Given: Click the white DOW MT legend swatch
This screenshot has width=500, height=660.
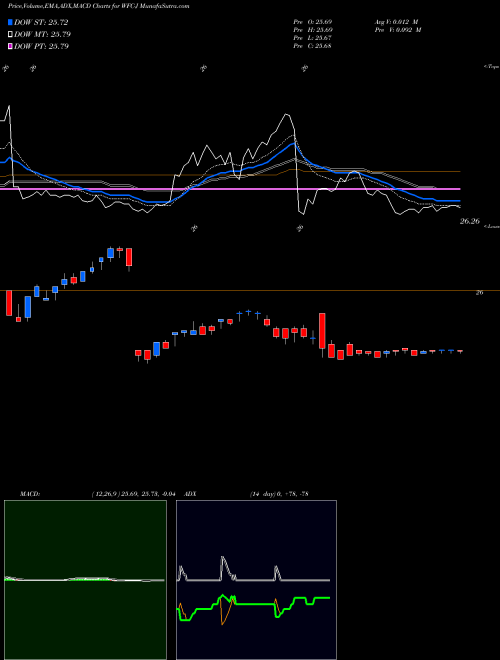Looking at the screenshot, I should click(10, 34).
